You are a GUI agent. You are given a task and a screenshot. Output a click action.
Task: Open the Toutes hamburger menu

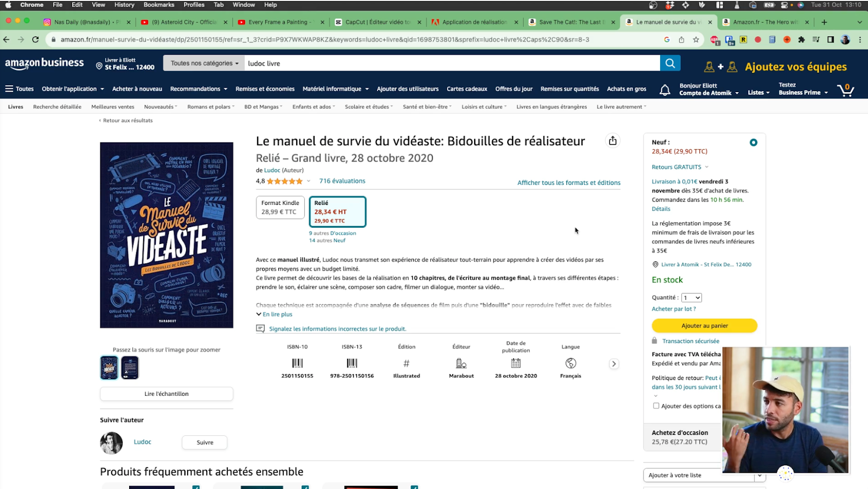tap(20, 89)
